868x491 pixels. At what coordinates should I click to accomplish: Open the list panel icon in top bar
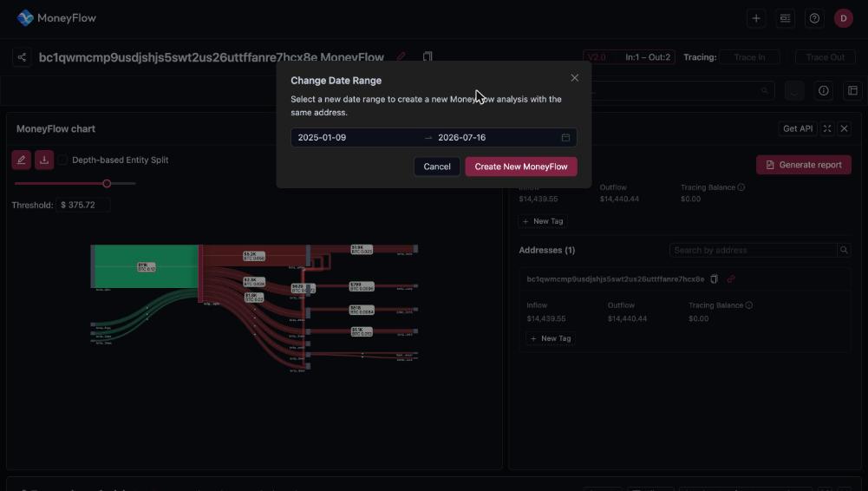coord(785,18)
